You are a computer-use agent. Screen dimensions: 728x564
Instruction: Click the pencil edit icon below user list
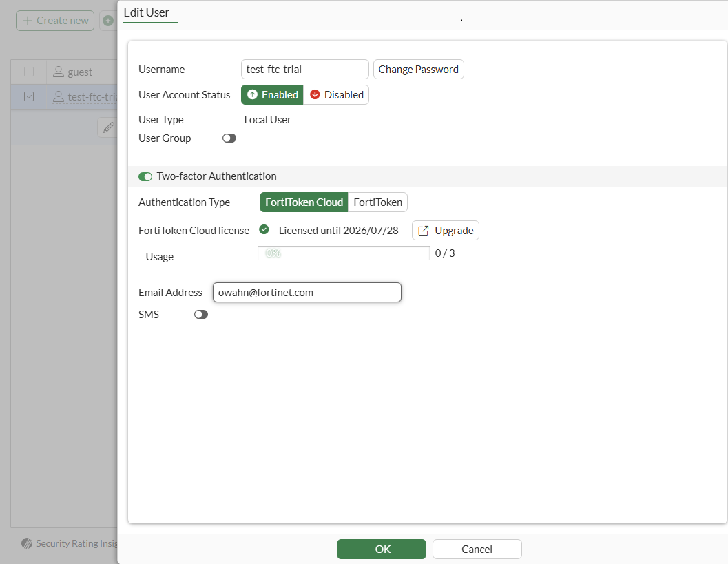click(108, 127)
